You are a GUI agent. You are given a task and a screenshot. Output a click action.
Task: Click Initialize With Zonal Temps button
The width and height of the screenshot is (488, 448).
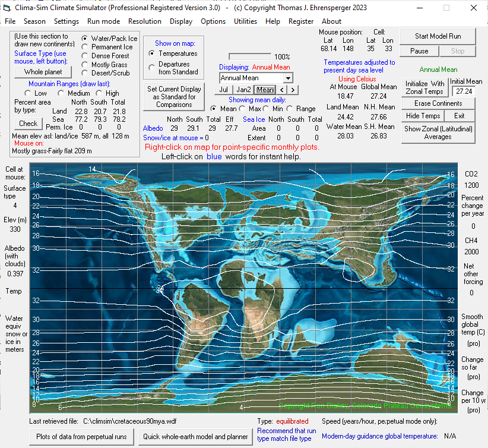click(x=424, y=87)
